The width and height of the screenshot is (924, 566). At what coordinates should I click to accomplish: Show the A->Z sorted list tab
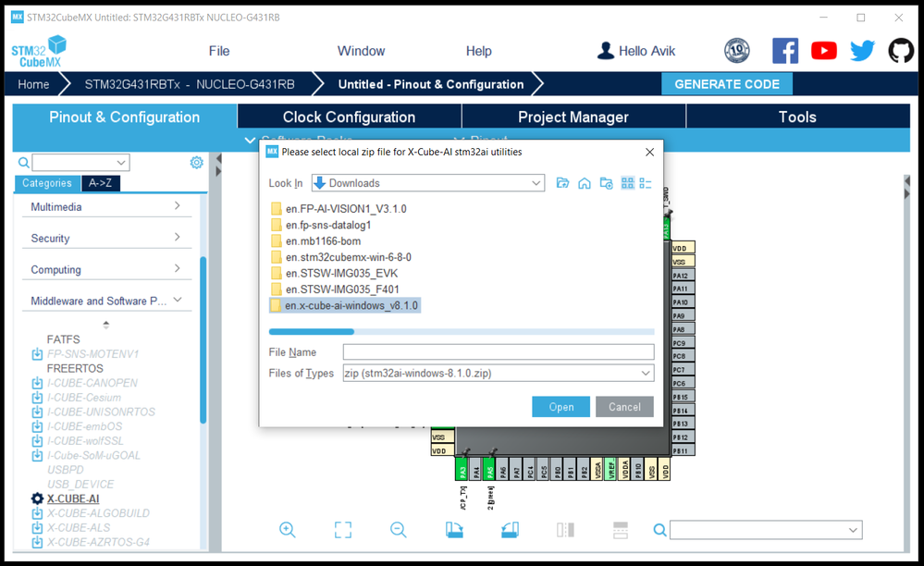(100, 183)
